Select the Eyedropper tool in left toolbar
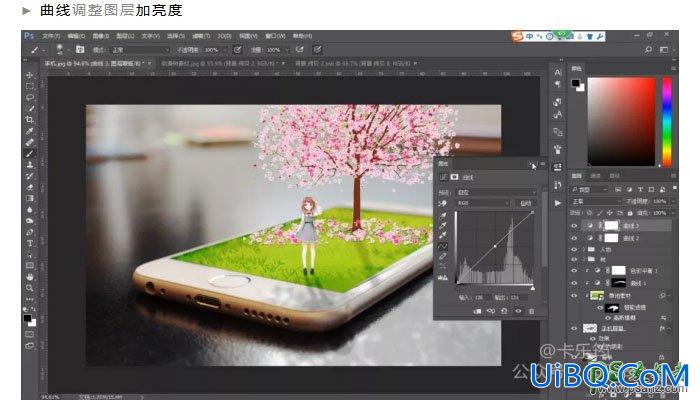The width and height of the screenshot is (700, 400). coord(30,131)
